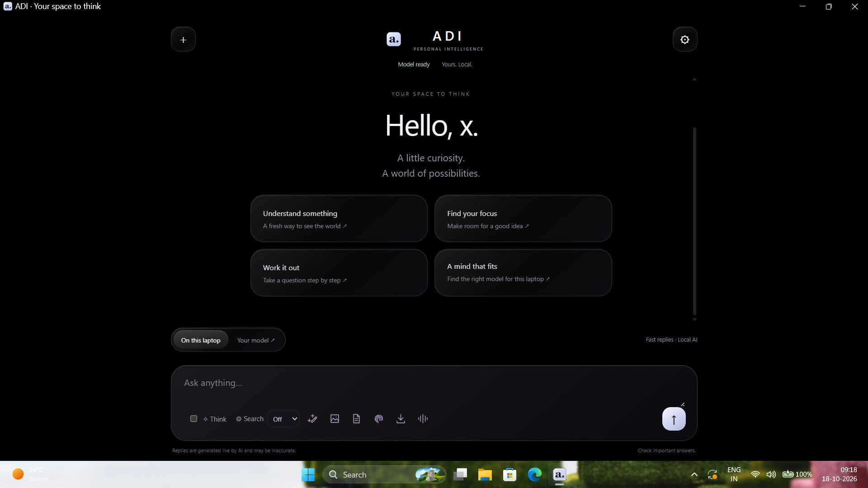Click the ADI 'a.' logo in the header
Viewport: 868px width, 488px height.
pos(394,39)
